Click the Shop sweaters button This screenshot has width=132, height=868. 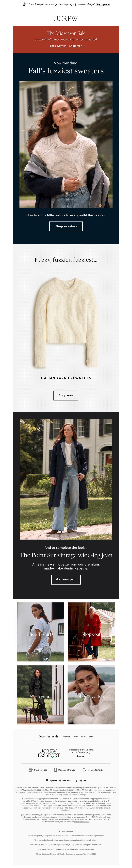point(66,226)
